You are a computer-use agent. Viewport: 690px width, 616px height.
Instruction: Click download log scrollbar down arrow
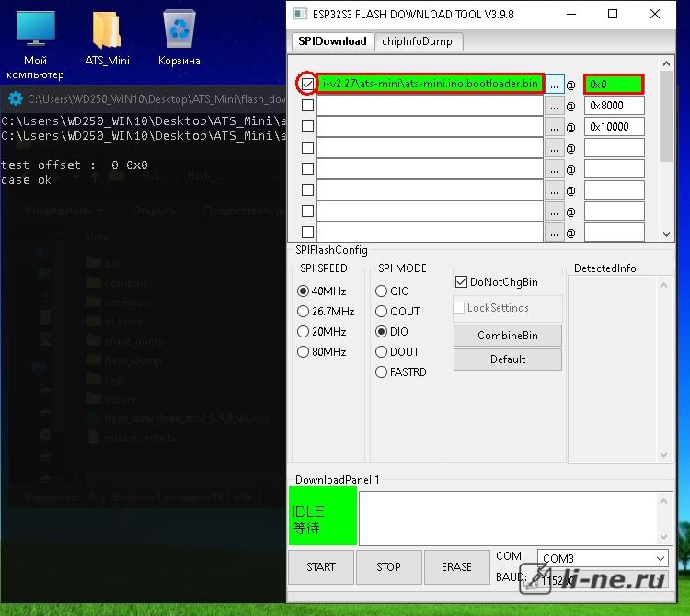click(663, 536)
